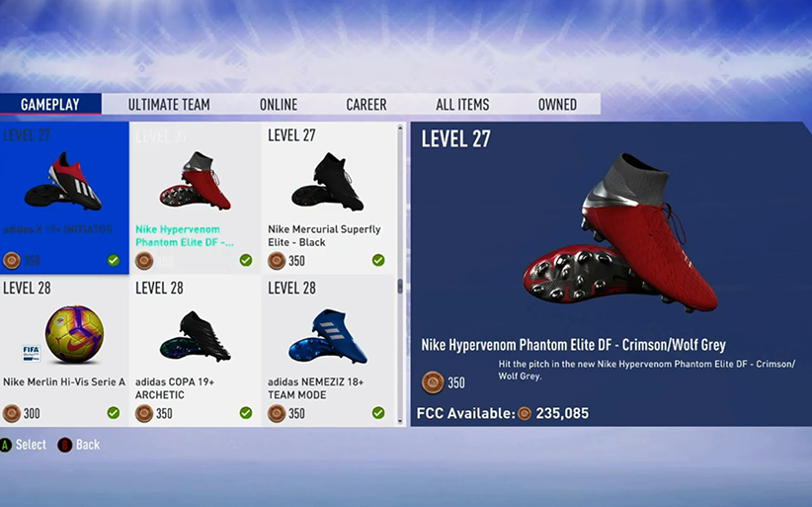This screenshot has height=507, width=812.
Task: Click the red B Back button icon
Action: 65,445
